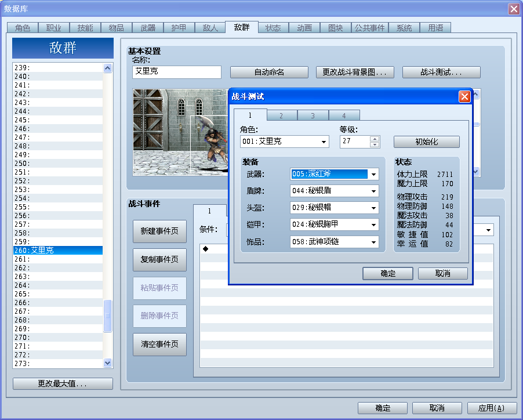Open the 技能 database tab
523x420 pixels.
tap(85, 28)
